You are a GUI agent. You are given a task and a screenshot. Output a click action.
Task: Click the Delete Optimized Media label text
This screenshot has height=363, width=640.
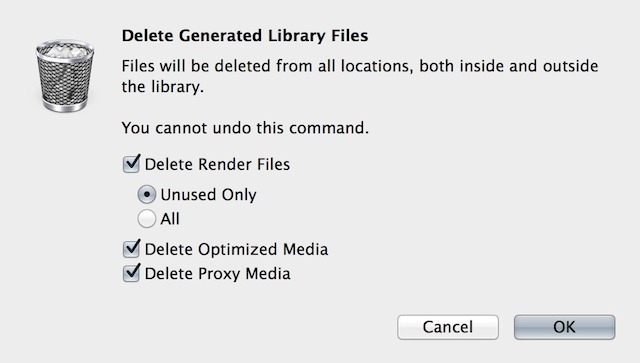[236, 249]
